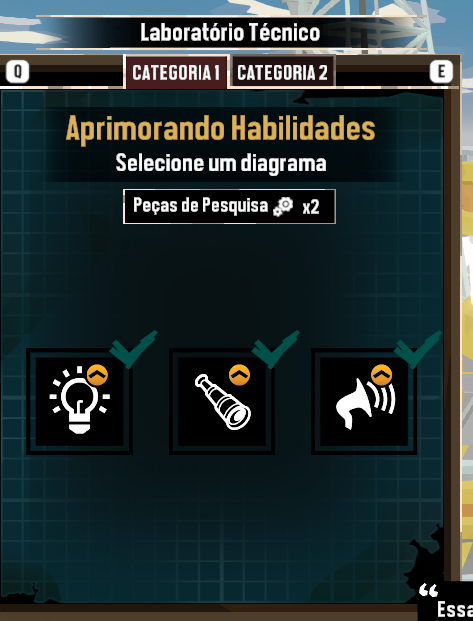Click the opening quote mark icon
This screenshot has height=621, width=473.
[x=429, y=590]
